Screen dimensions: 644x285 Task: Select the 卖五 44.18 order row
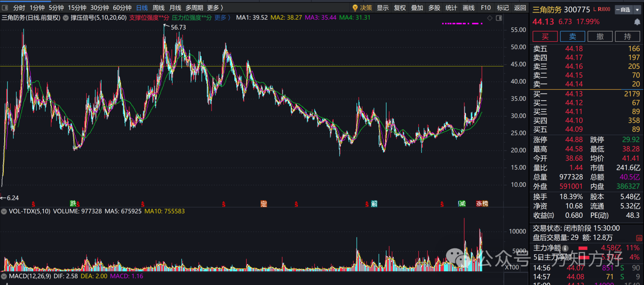(x=587, y=49)
